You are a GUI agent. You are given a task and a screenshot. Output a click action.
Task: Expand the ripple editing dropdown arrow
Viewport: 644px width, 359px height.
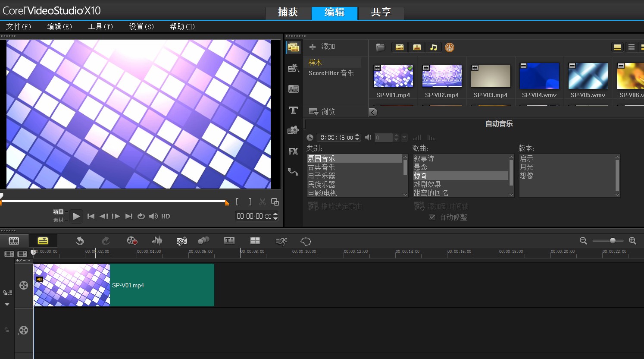pyautogui.click(x=7, y=304)
